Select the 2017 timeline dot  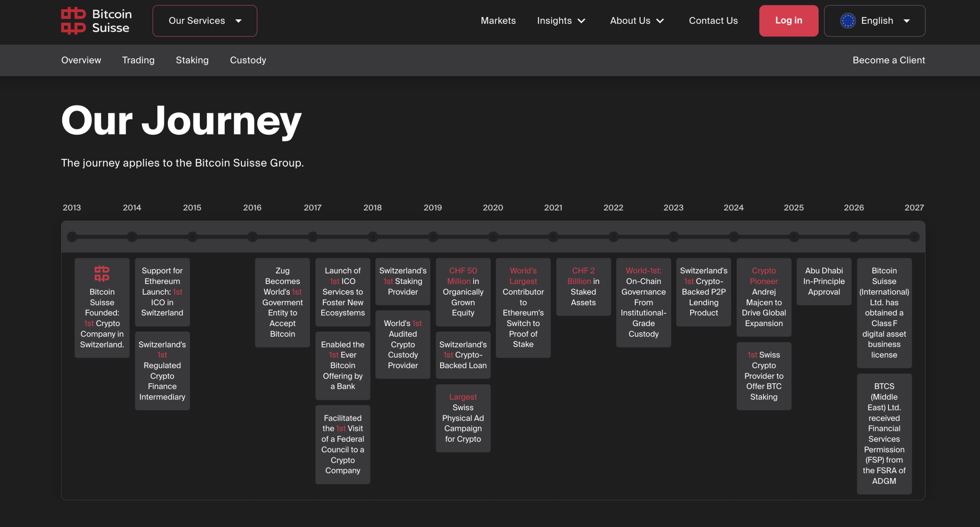point(313,237)
